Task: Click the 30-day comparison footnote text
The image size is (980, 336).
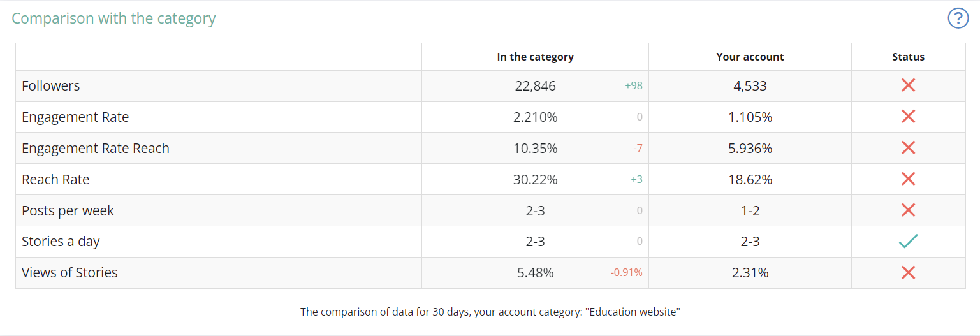Action: tap(490, 312)
